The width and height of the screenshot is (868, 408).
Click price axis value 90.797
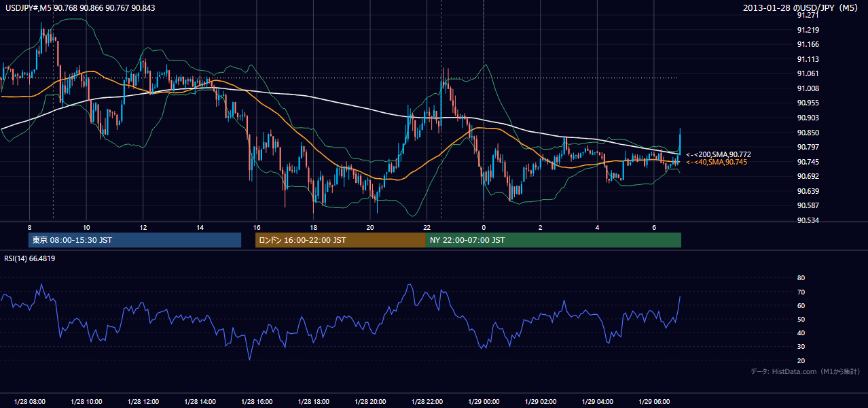coord(808,147)
